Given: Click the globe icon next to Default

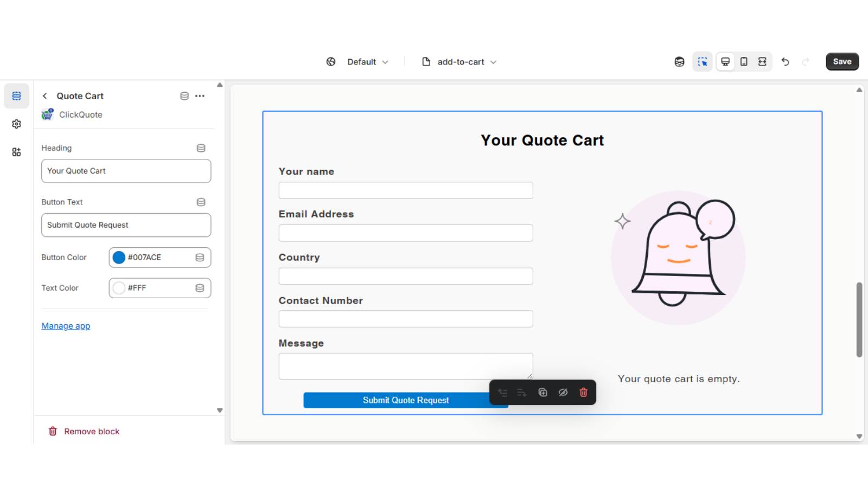Looking at the screenshot, I should (331, 62).
